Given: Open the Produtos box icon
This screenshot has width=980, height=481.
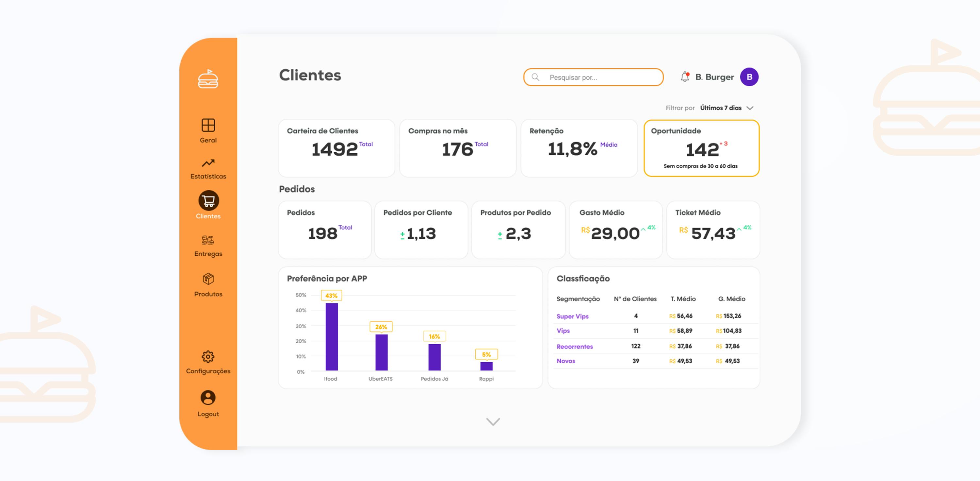Looking at the screenshot, I should 208,279.
